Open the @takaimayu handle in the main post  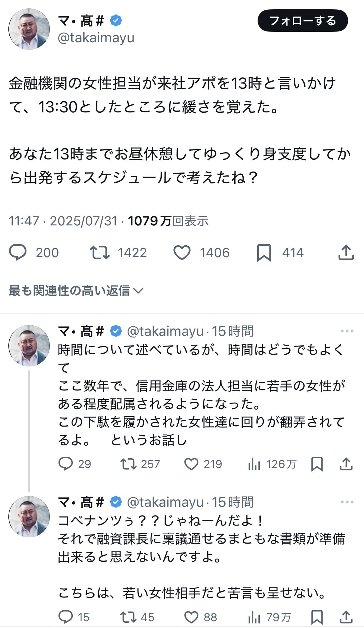coord(96,38)
